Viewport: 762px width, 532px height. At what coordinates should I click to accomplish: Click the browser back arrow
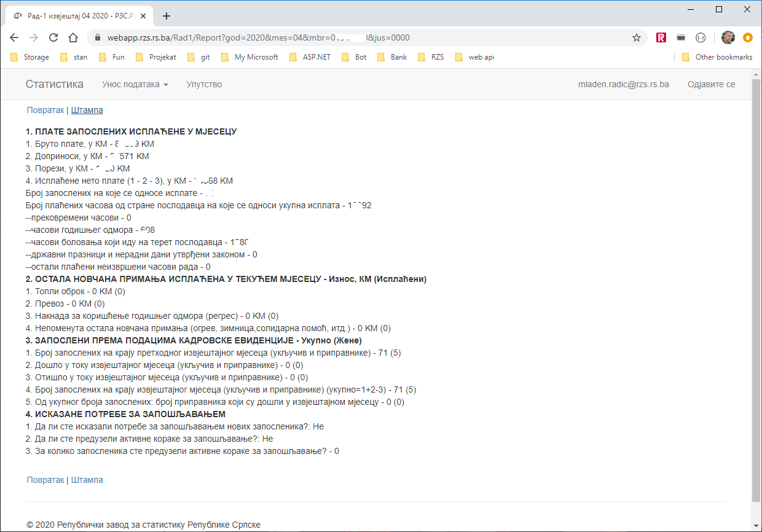pos(15,37)
